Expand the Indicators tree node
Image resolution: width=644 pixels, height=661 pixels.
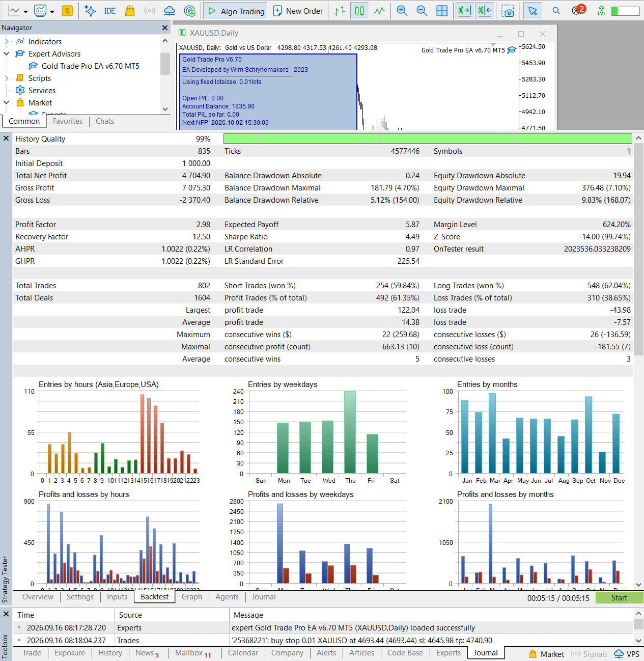[x=6, y=42]
